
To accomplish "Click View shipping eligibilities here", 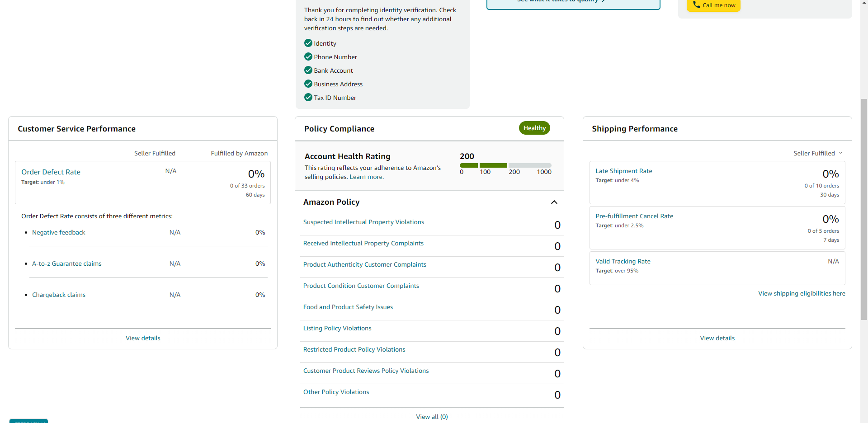I will [802, 293].
